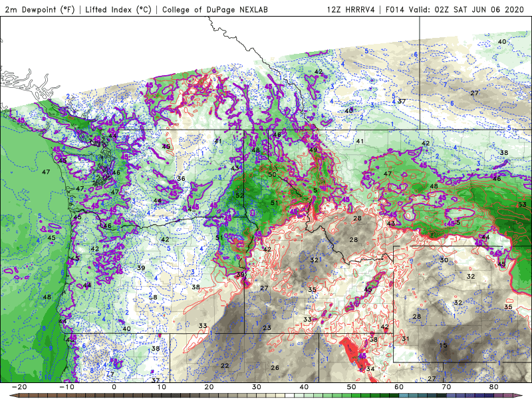532x399 pixels.
Task: Click the "College of DuPage NEXLAB" title text
Action: click(215, 9)
